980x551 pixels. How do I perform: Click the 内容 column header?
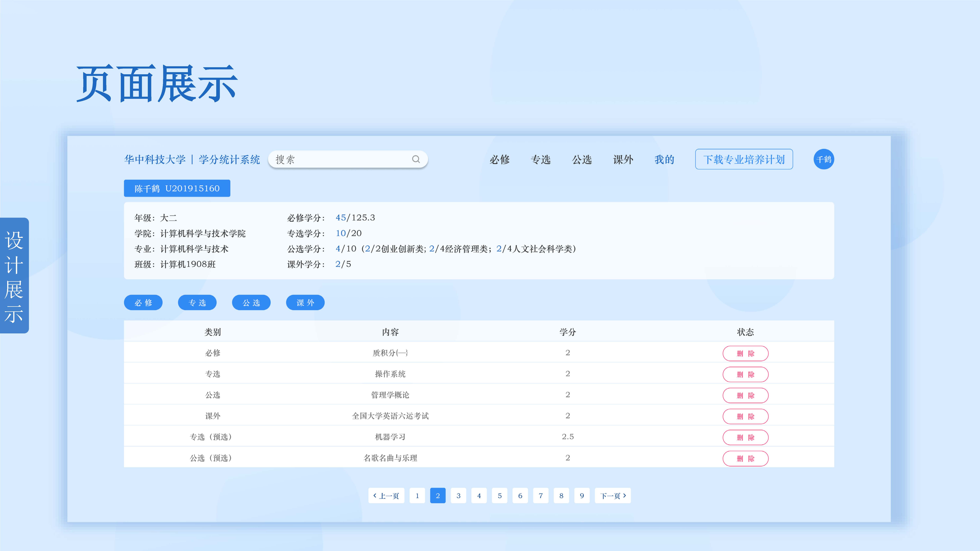(390, 332)
